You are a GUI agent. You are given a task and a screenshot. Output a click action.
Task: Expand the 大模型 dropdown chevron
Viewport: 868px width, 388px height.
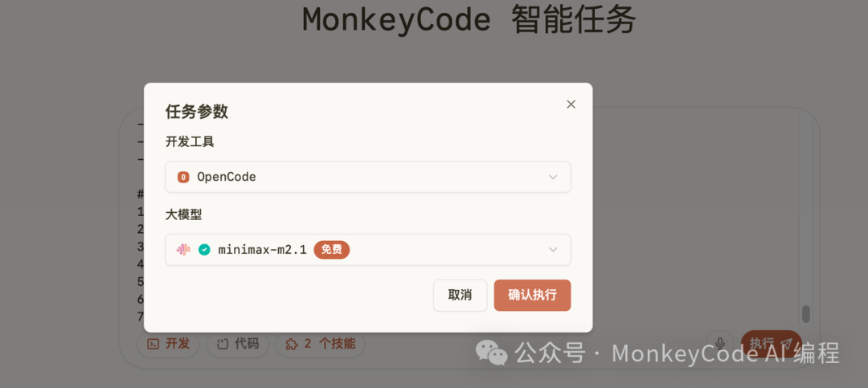point(552,250)
